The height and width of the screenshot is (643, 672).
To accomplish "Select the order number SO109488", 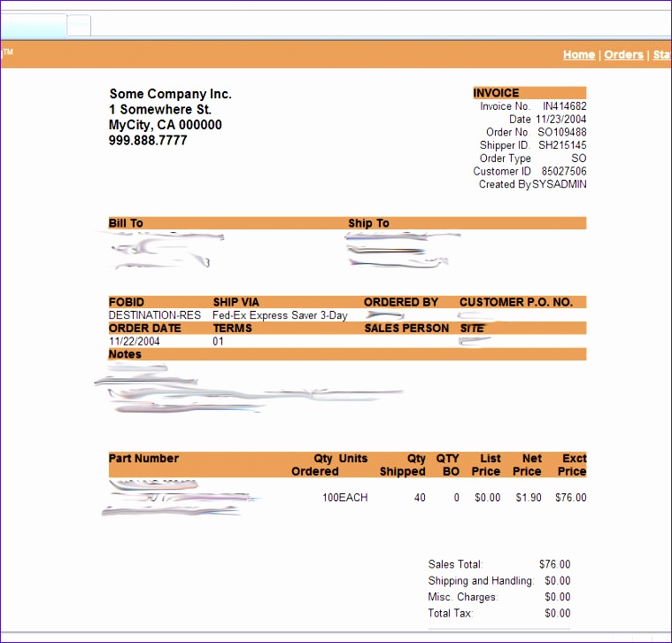I will click(561, 132).
